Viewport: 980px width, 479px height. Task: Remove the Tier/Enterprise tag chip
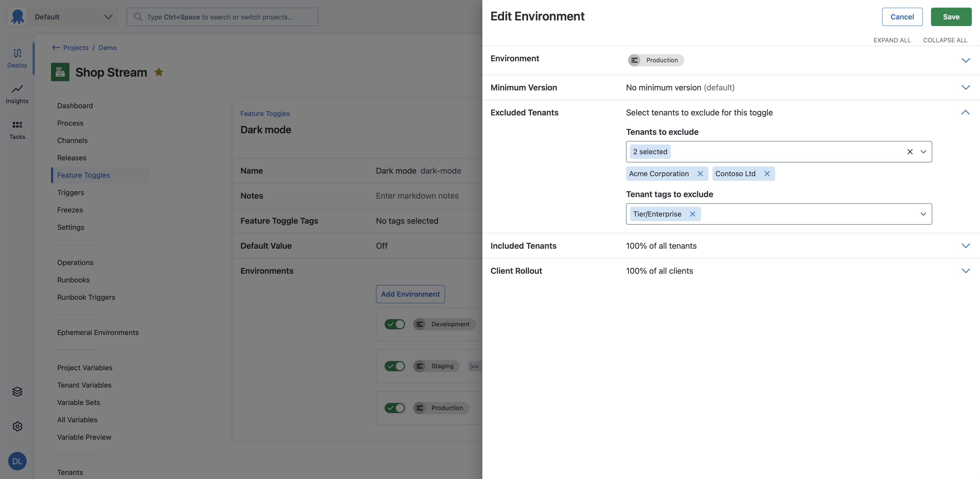[692, 214]
